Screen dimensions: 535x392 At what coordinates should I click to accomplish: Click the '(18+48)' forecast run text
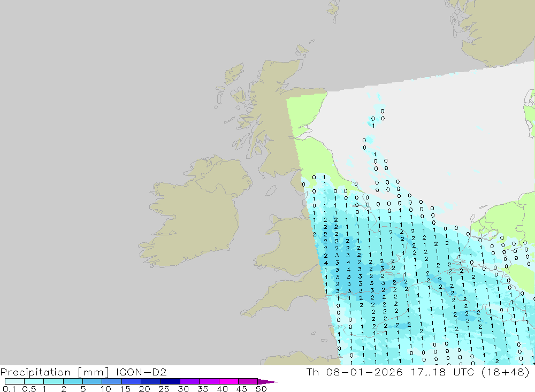(506, 372)
